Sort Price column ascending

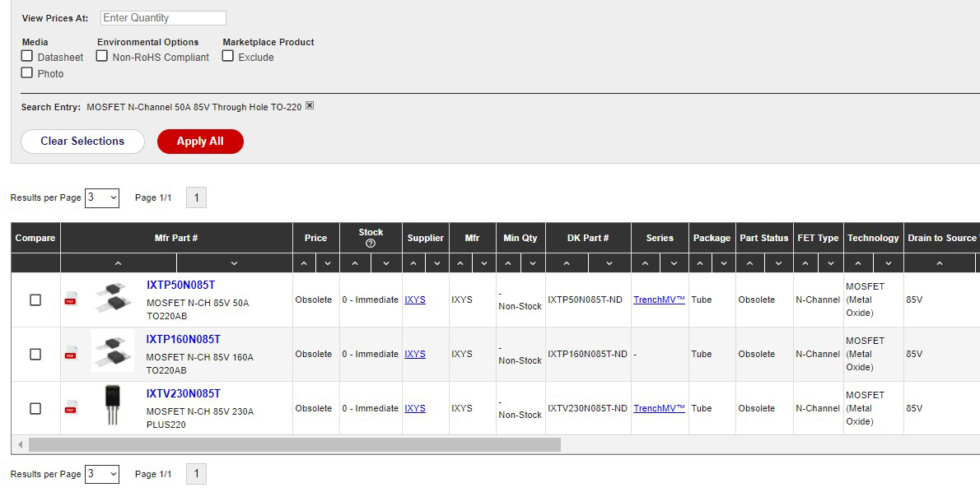(304, 263)
